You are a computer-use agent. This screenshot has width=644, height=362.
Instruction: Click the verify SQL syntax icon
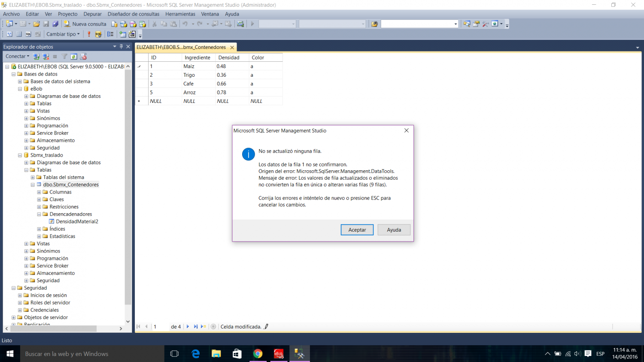(x=98, y=34)
